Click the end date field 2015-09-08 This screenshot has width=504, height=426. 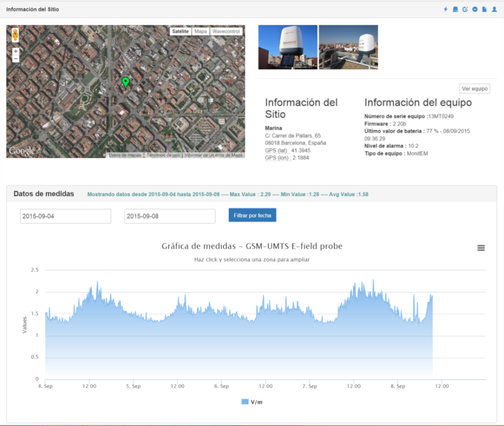[x=169, y=216]
